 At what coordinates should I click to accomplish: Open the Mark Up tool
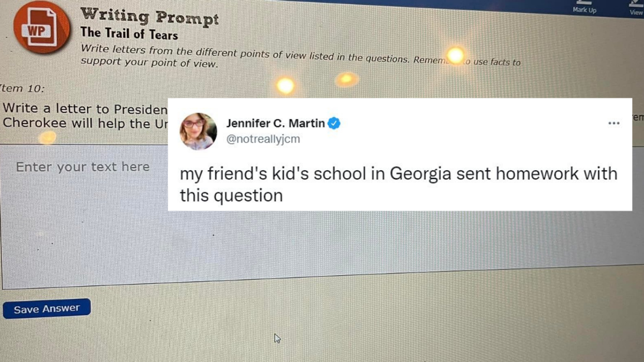(585, 7)
